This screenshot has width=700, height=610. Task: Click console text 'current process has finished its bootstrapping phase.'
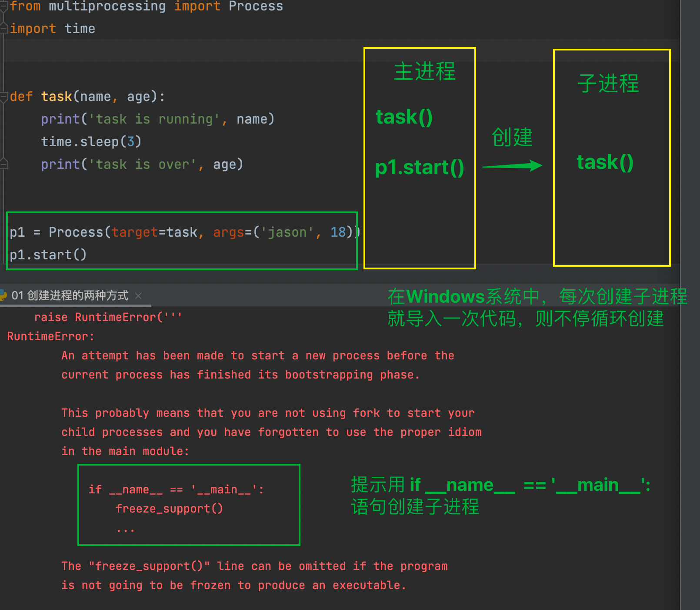240,375
